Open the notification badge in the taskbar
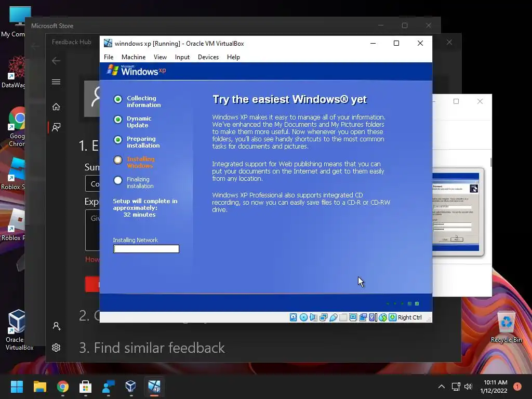Image resolution: width=532 pixels, height=399 pixels. pos(517,387)
